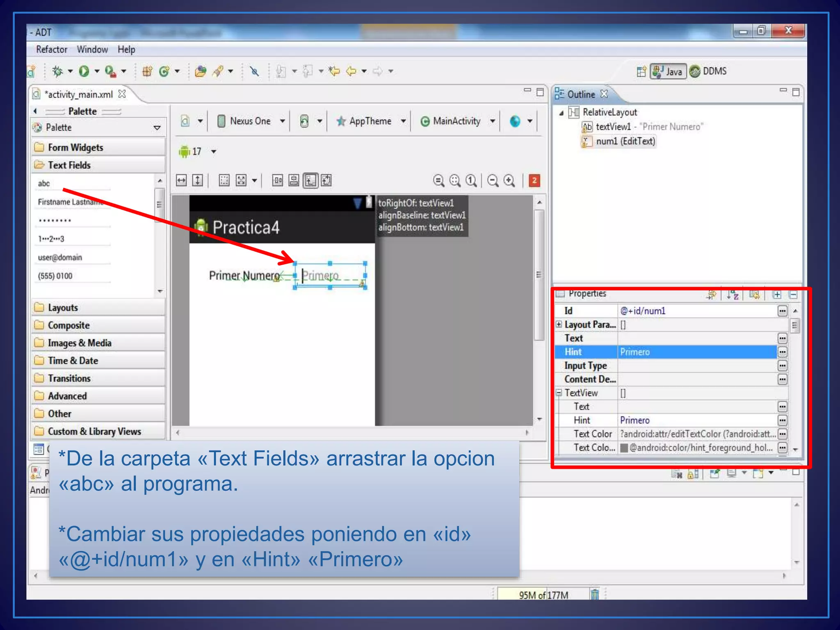Switch to DDMS perspective
This screenshot has height=630, width=840.
(x=708, y=71)
